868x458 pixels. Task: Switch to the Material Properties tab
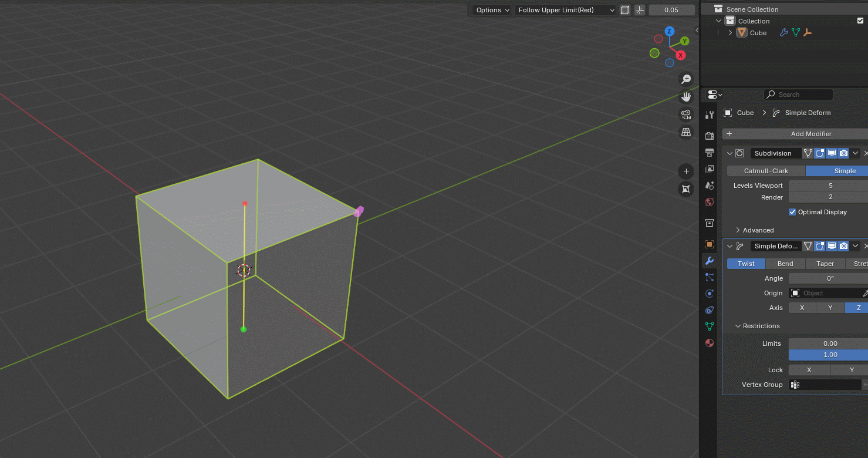(x=709, y=342)
